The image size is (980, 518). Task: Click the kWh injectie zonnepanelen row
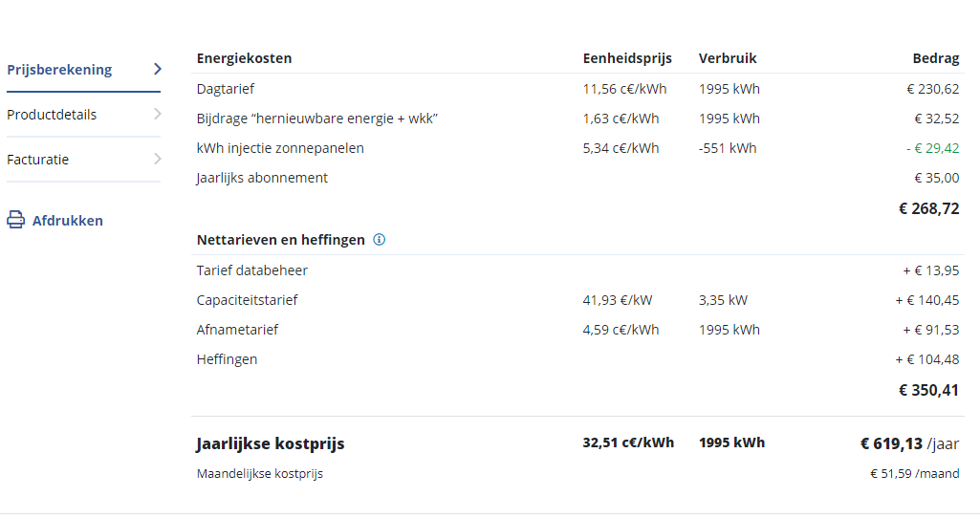(x=577, y=148)
